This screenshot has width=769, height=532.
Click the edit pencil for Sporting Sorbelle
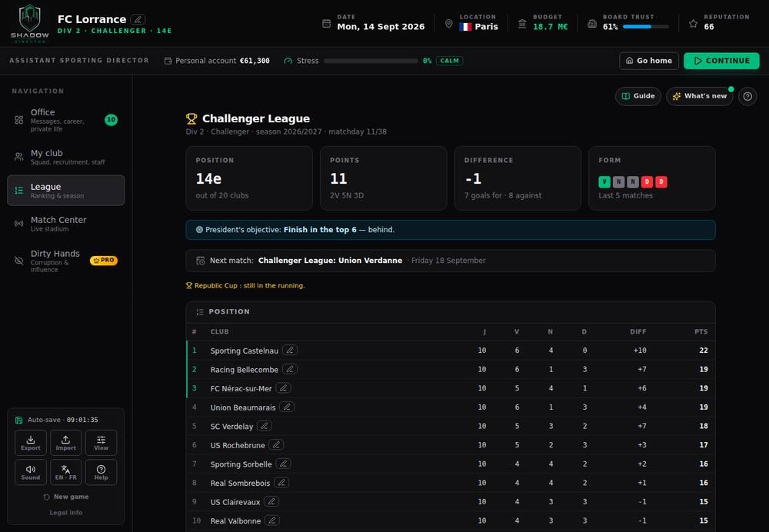tap(283, 464)
